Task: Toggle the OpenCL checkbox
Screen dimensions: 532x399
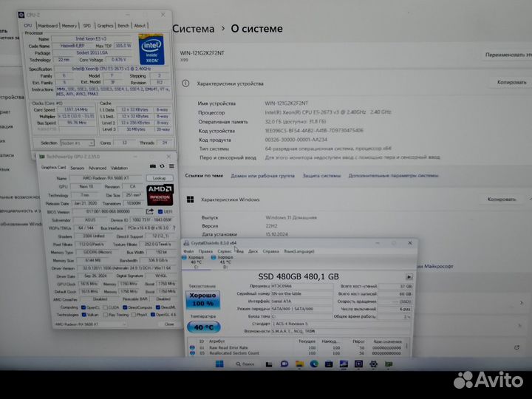Action: pos(83,307)
